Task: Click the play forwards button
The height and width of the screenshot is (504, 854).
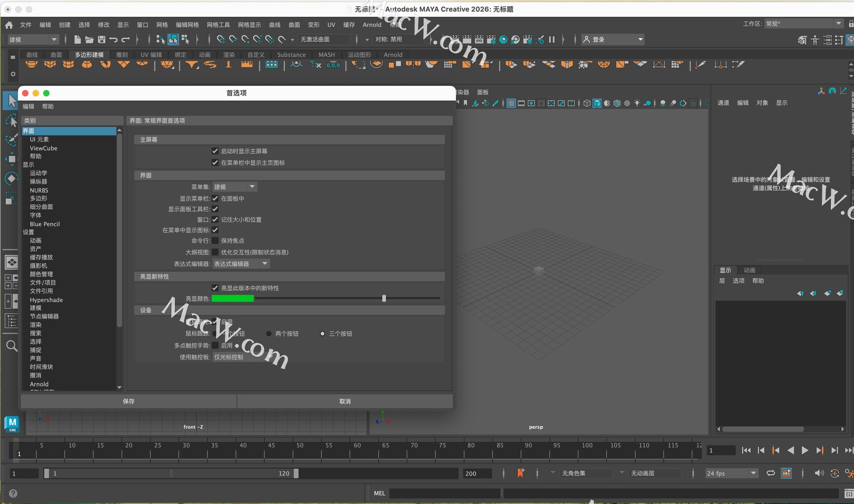Action: click(x=805, y=450)
